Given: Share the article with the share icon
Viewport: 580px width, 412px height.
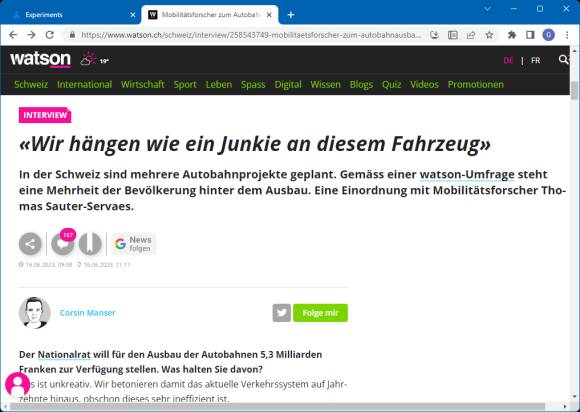Looking at the screenshot, I should 30,244.
